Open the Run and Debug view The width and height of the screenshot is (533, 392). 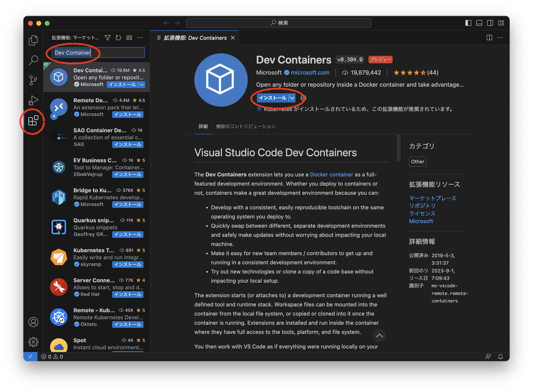click(x=33, y=100)
